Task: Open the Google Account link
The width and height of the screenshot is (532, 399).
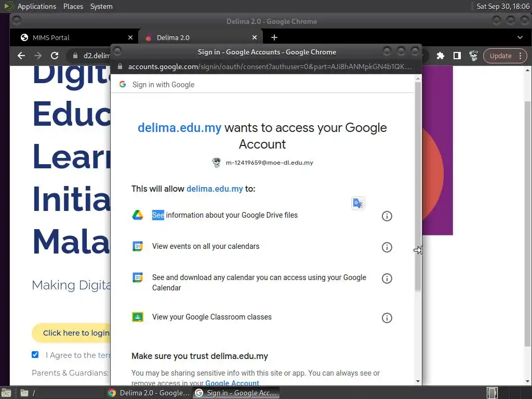Action: (232, 383)
